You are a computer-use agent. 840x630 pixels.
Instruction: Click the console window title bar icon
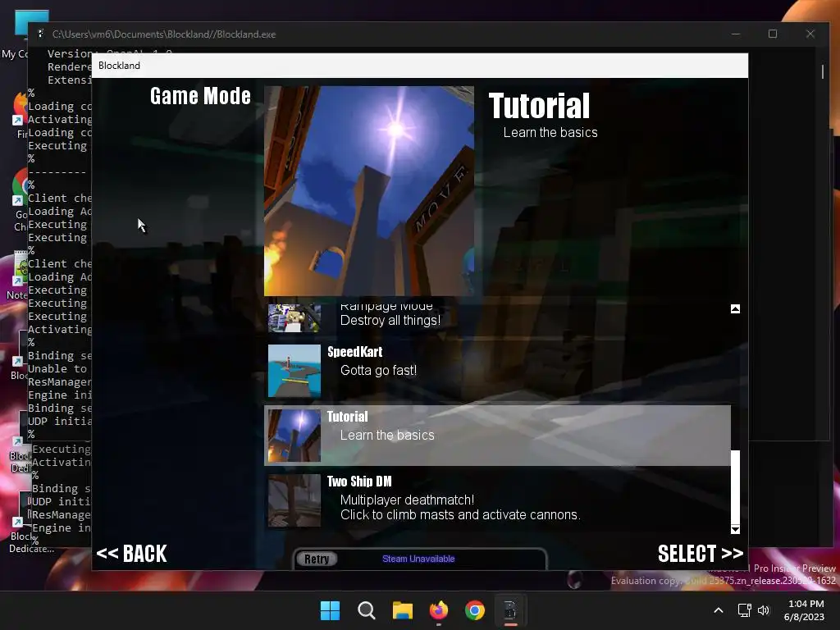(41, 34)
